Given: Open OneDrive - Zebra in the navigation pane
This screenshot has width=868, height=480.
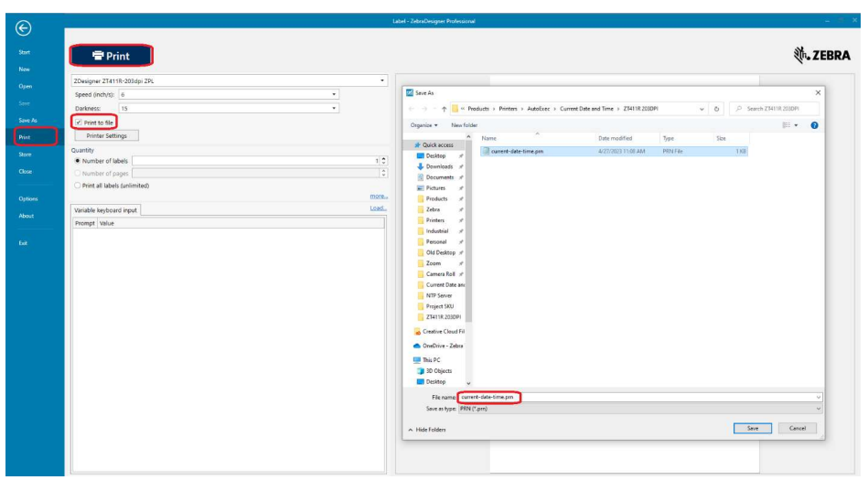Looking at the screenshot, I should coord(444,346).
